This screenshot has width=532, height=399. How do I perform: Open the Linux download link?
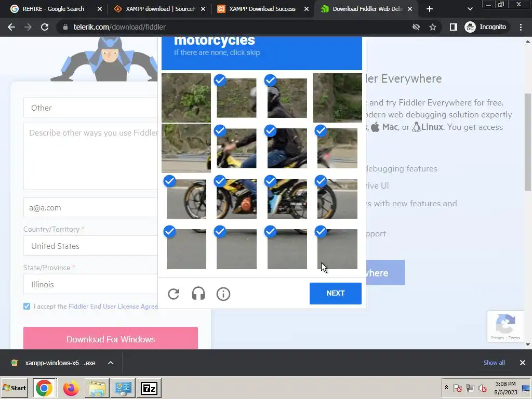[428, 127]
